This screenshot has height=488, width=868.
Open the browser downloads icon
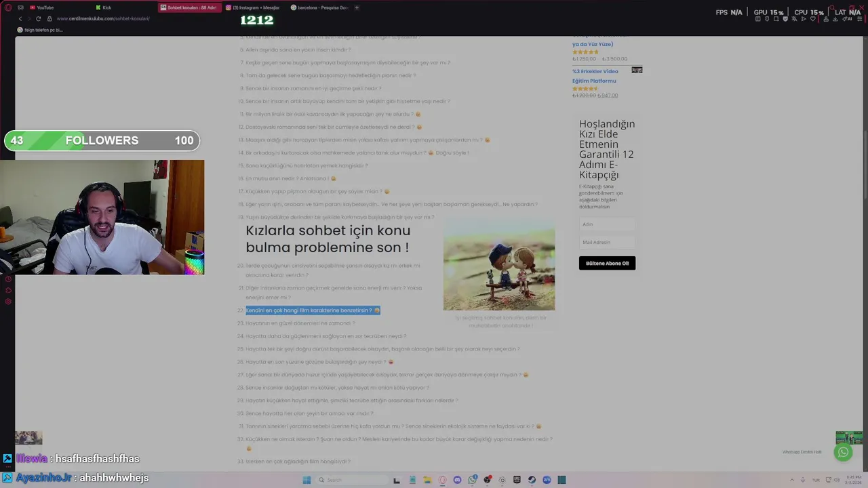(x=835, y=19)
